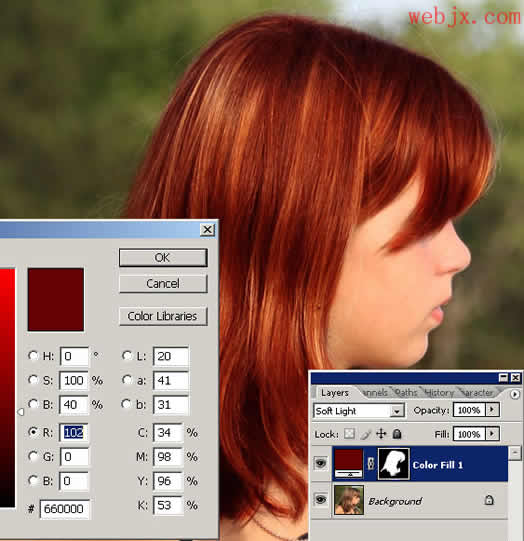Expand the Opacity slider arrow
Viewport: 524px width, 541px height.
tap(492, 410)
